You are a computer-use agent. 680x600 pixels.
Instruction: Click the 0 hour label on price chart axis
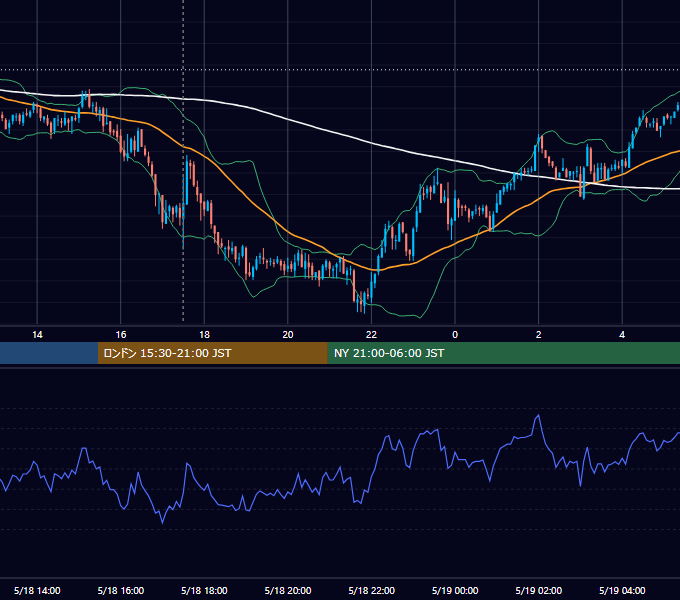click(455, 335)
